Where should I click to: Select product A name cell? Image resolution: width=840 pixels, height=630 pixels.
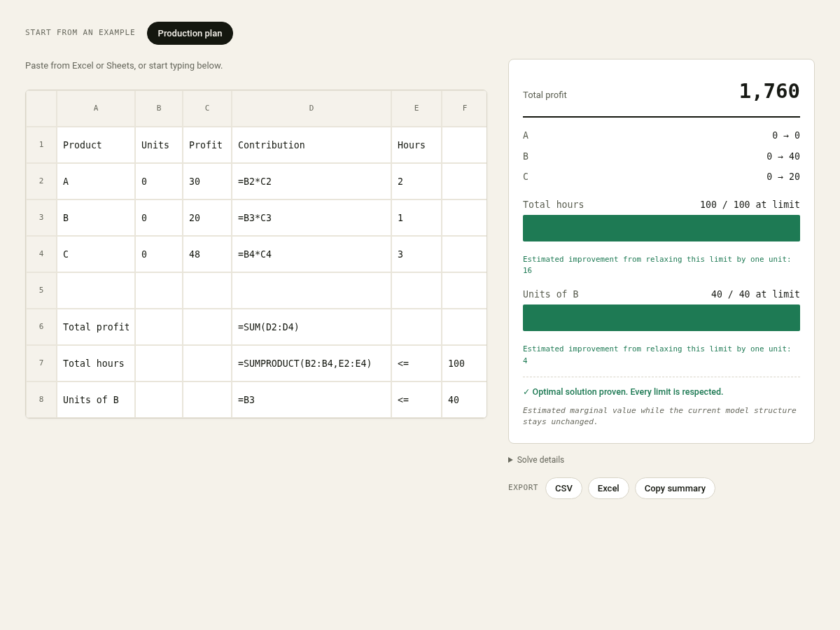(96, 181)
